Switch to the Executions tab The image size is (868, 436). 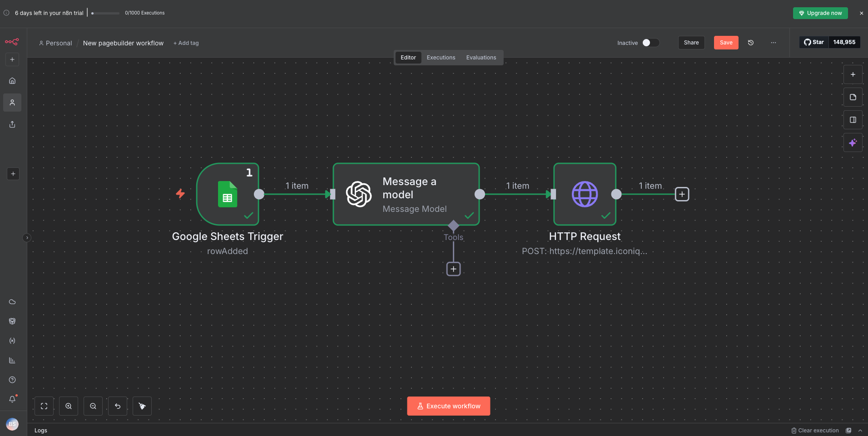tap(441, 58)
